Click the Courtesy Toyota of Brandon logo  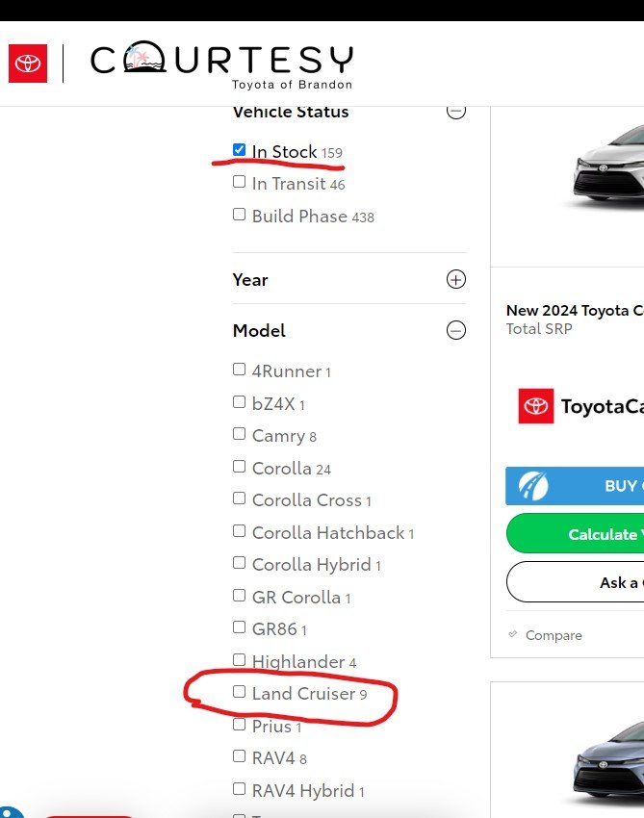[x=221, y=64]
